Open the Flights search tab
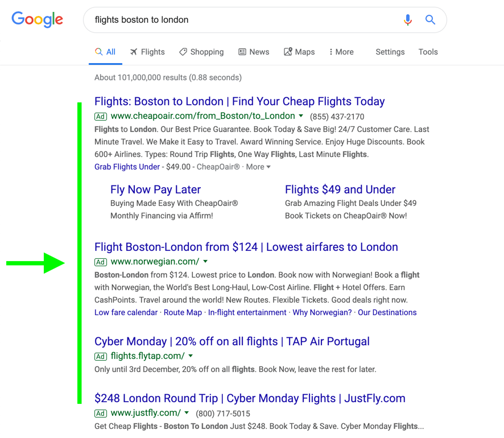The width and height of the screenshot is (504, 438). [147, 52]
